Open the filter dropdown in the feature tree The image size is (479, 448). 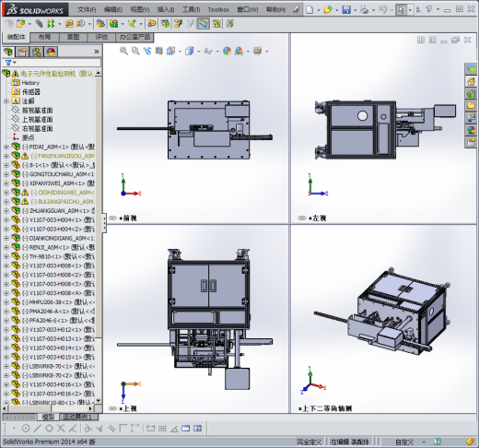(11, 63)
